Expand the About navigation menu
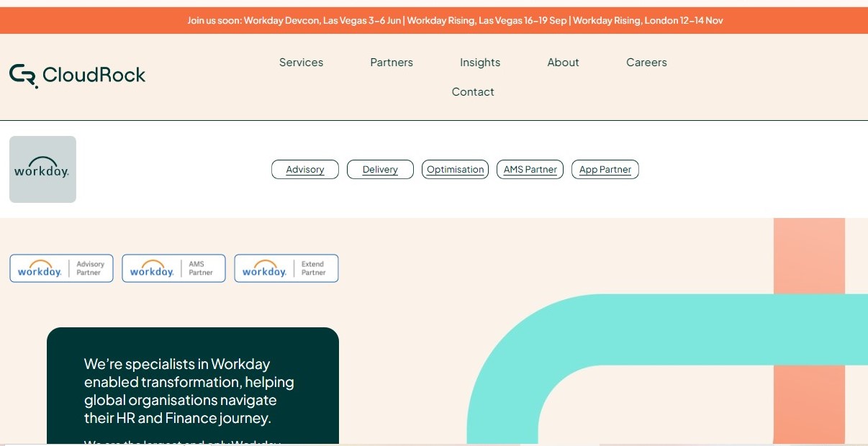Viewport: 868px width, 446px height. 563,63
